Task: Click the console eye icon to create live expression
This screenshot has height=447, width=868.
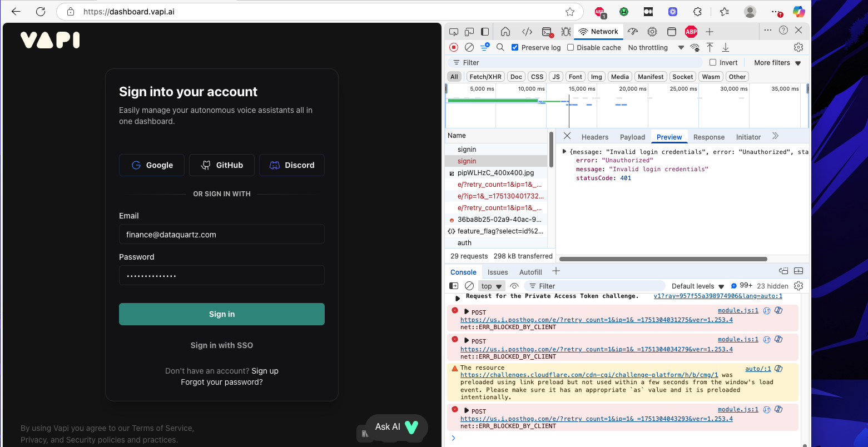Action: pos(514,286)
